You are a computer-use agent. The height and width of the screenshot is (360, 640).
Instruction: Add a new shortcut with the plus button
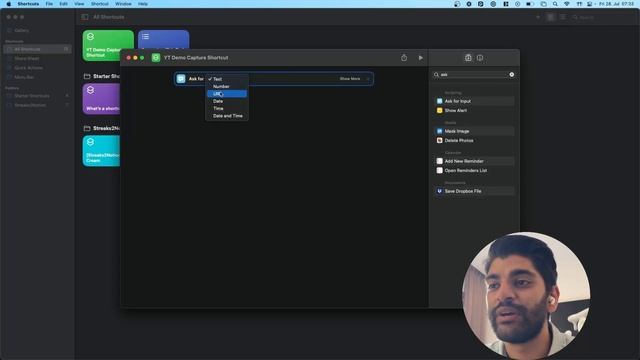point(538,17)
